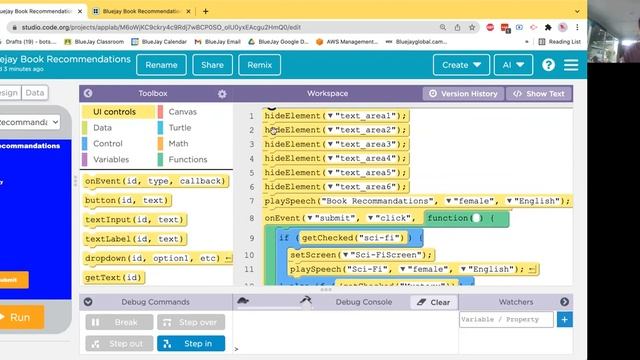Select the Functions toolbox category
Image resolution: width=640 pixels, height=360 pixels.
[188, 160]
